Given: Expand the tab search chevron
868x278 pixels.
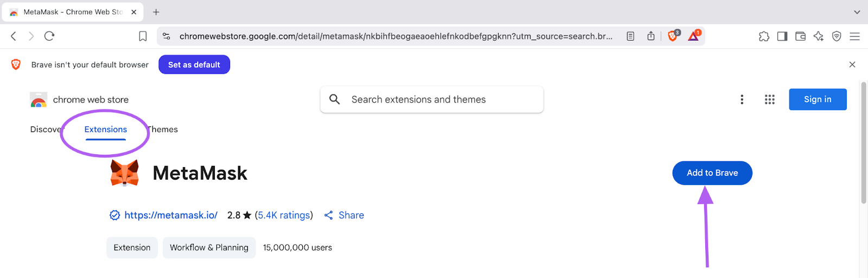Looking at the screenshot, I should point(857,12).
